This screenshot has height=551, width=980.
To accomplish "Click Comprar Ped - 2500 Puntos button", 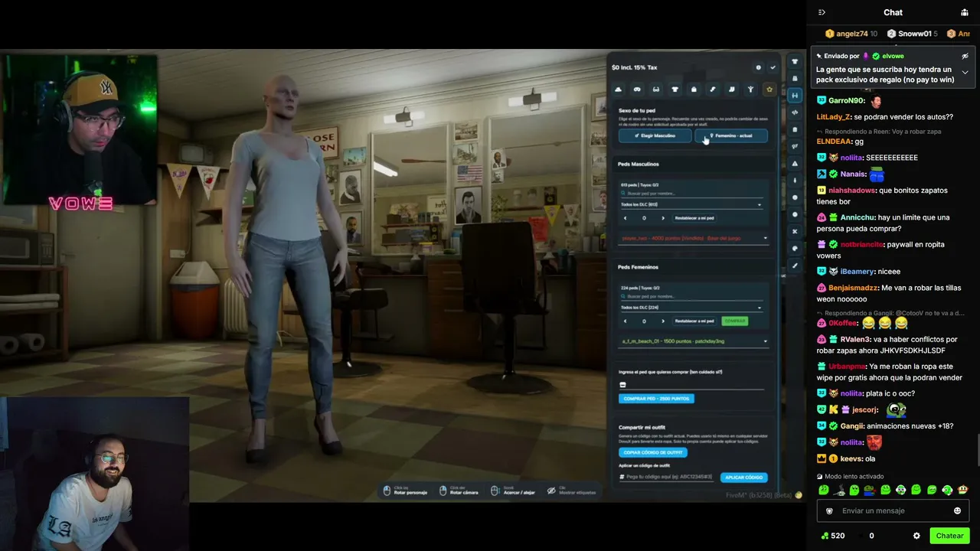I will tap(656, 399).
